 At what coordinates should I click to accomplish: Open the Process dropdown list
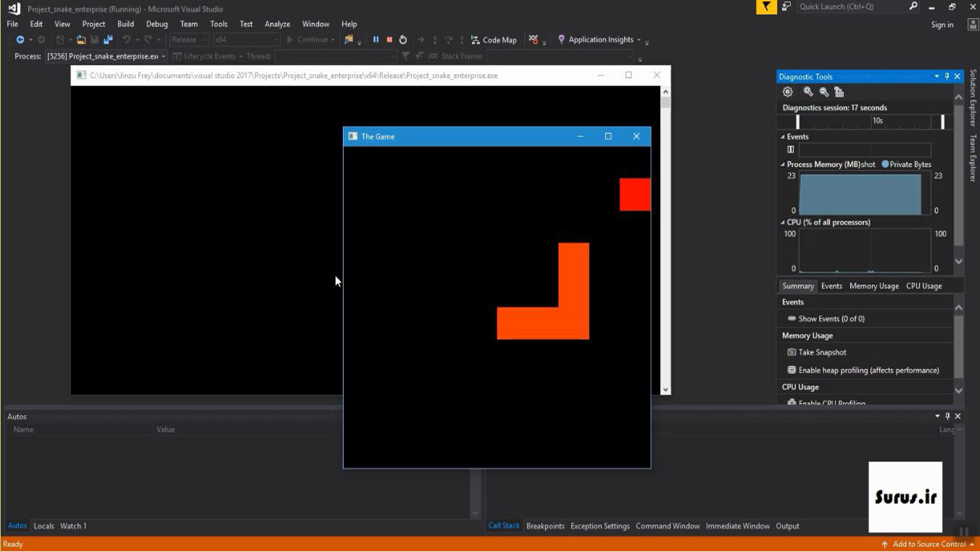[164, 57]
